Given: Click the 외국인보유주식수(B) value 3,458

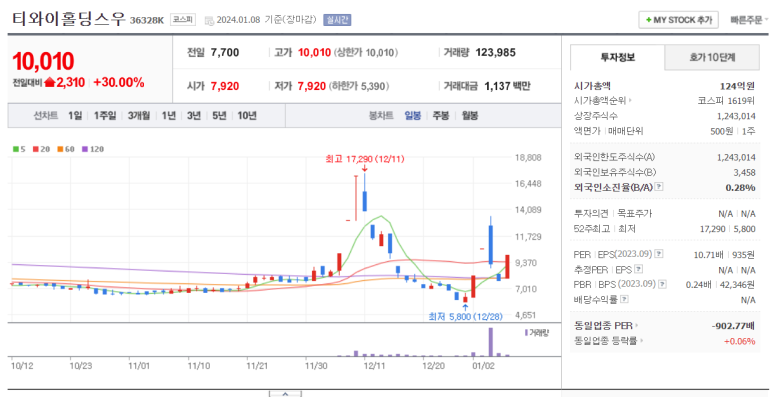Looking at the screenshot, I should point(744,172).
